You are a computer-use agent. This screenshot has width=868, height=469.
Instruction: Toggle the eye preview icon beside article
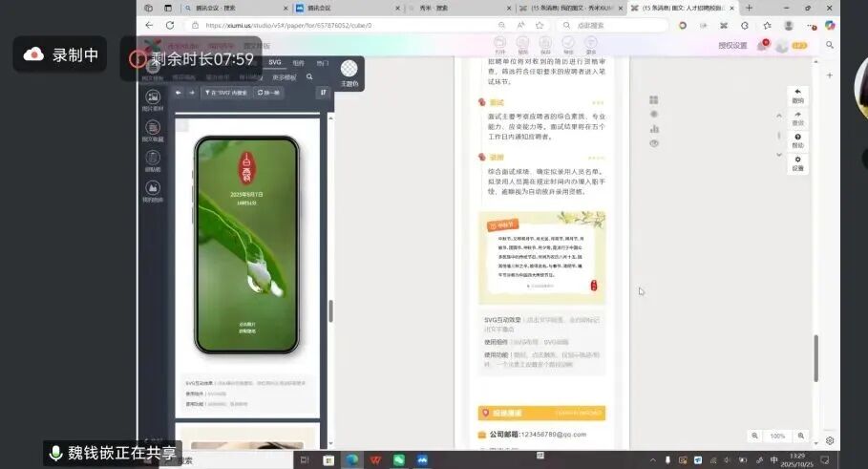click(654, 143)
